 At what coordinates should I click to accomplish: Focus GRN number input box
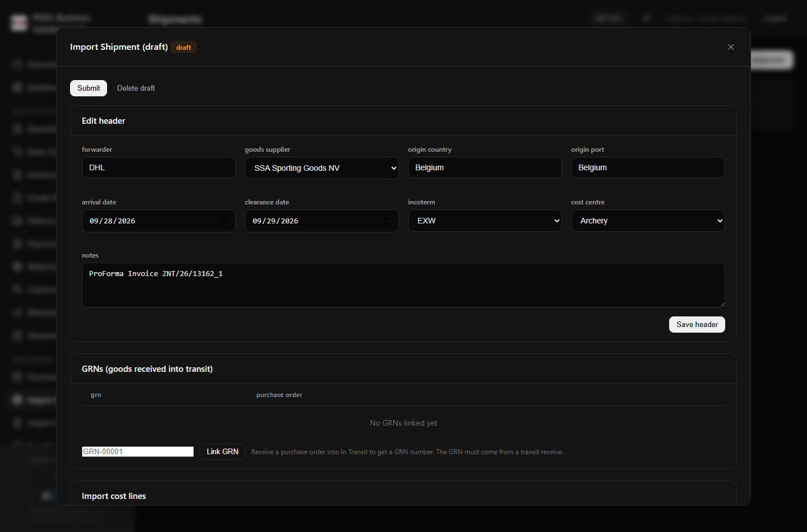tap(138, 451)
